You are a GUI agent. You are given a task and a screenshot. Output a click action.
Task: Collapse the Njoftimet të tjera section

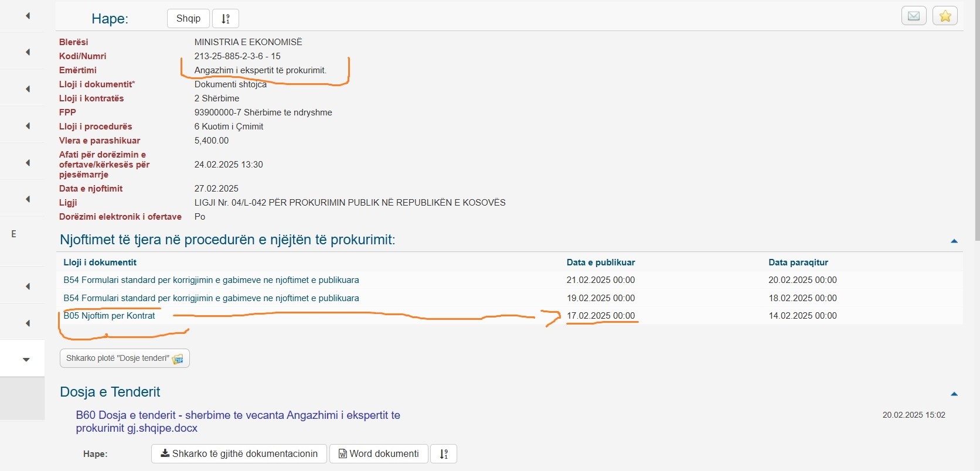tap(954, 241)
